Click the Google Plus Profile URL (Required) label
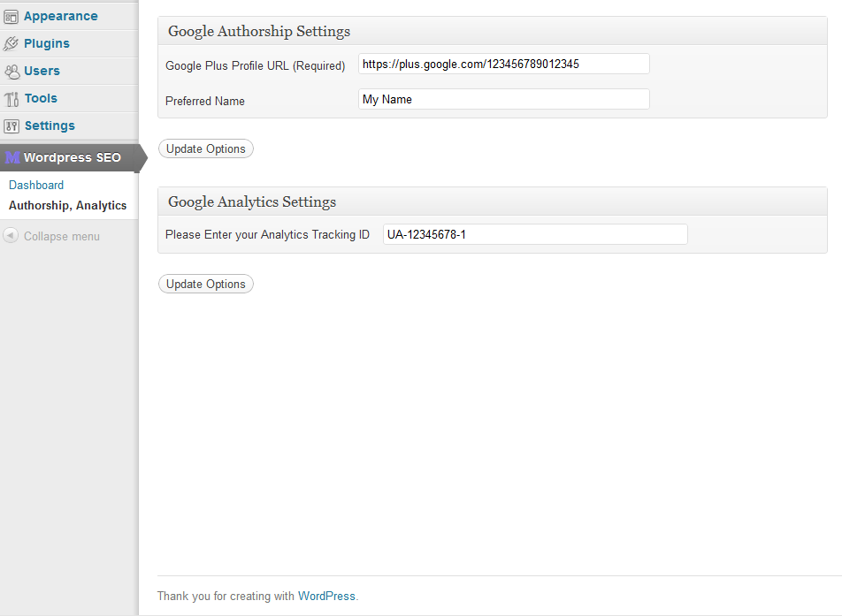842x616 pixels. 255,65
